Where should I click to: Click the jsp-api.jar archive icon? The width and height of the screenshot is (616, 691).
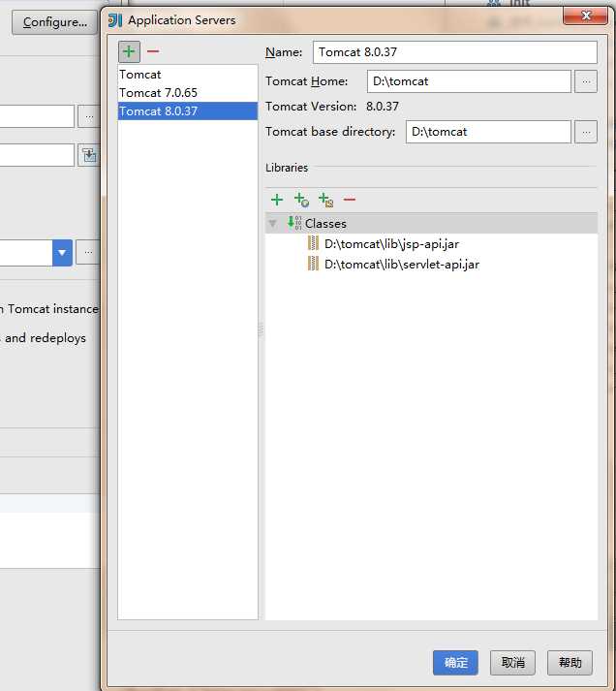pos(313,243)
